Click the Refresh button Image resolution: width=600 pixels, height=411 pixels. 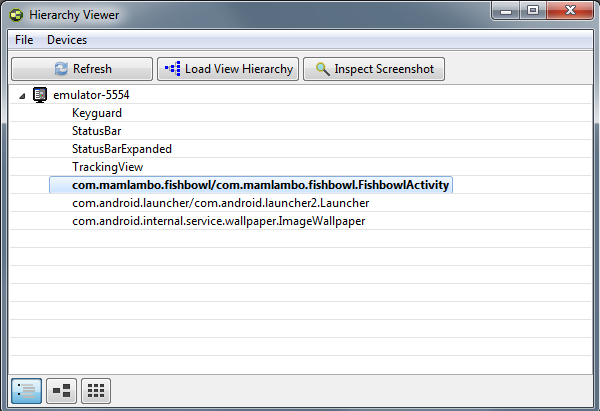[82, 69]
